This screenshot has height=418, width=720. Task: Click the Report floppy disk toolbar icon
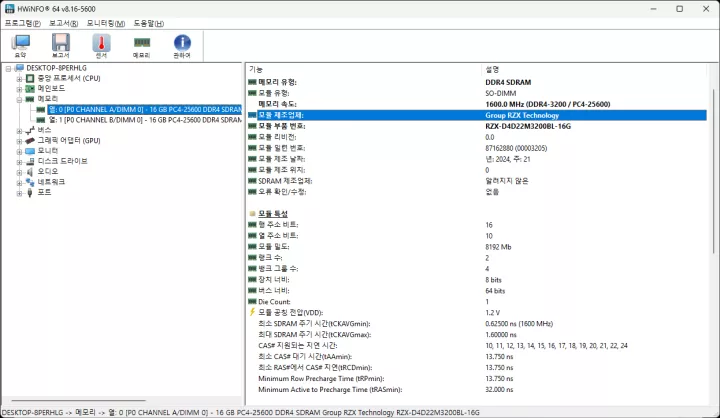61,45
